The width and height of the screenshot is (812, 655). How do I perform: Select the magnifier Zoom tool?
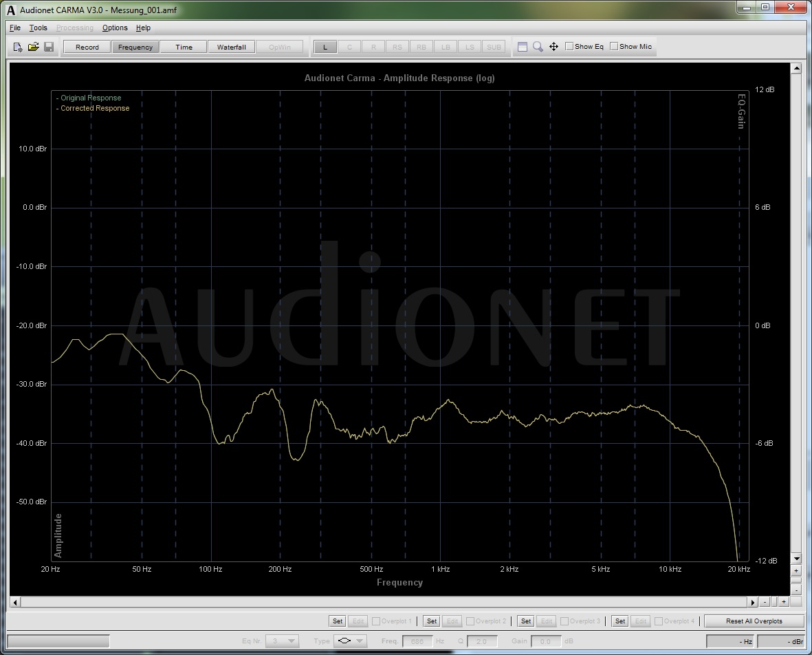point(538,47)
